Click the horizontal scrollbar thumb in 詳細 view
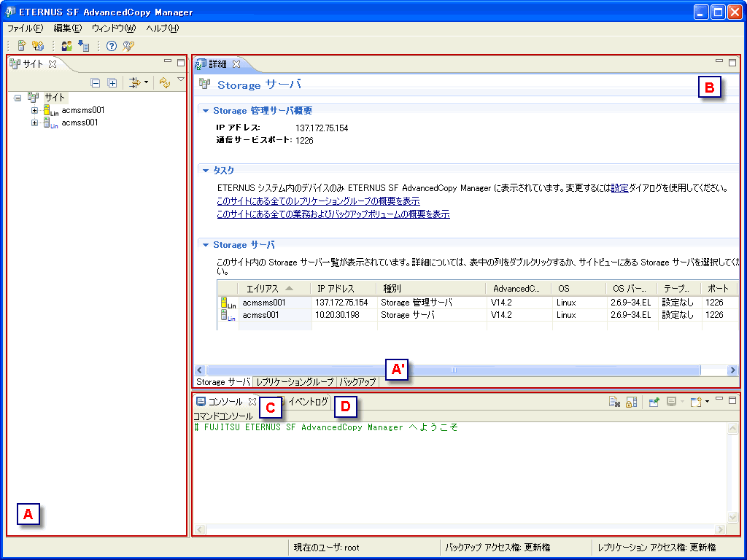The height and width of the screenshot is (560, 747). tap(454, 370)
